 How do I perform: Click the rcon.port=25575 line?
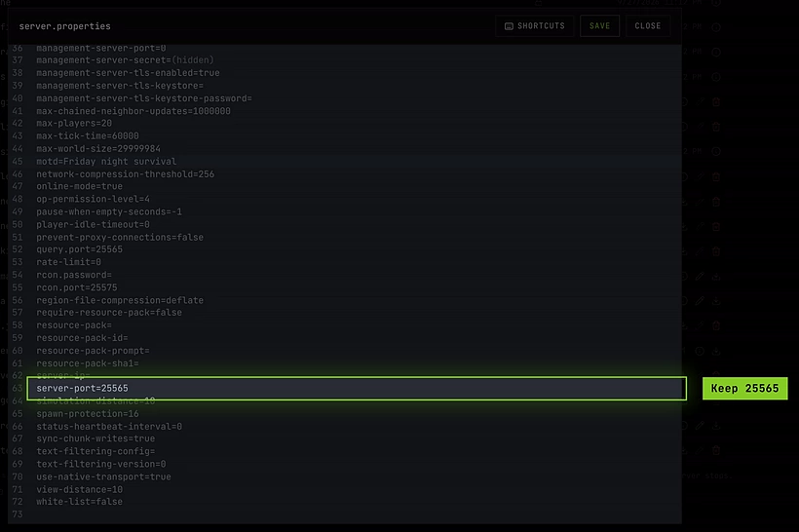pyautogui.click(x=77, y=287)
